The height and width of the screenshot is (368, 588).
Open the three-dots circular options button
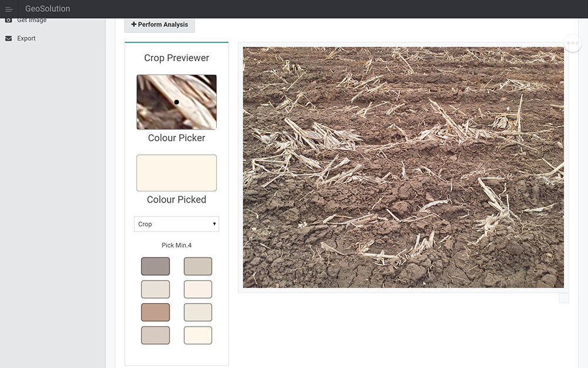click(x=573, y=43)
